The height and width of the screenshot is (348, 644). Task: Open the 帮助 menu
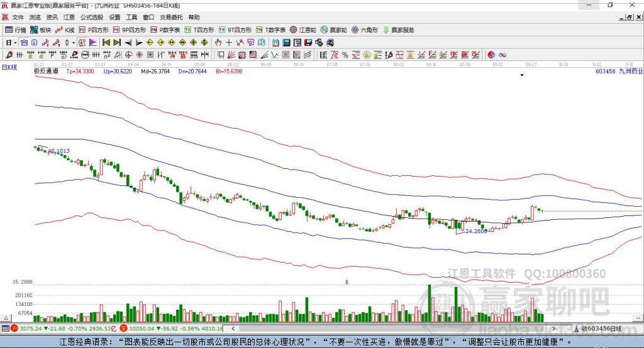(x=194, y=17)
